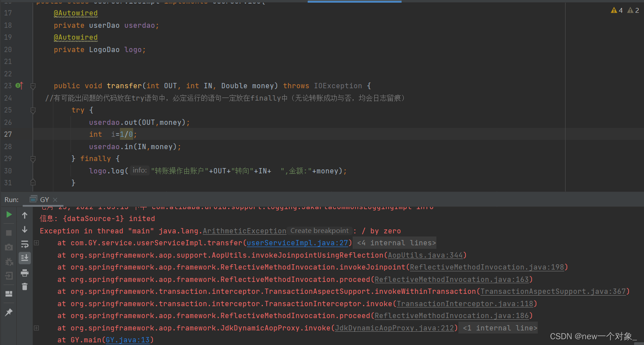Click the attach debugger bug icon

point(9,262)
